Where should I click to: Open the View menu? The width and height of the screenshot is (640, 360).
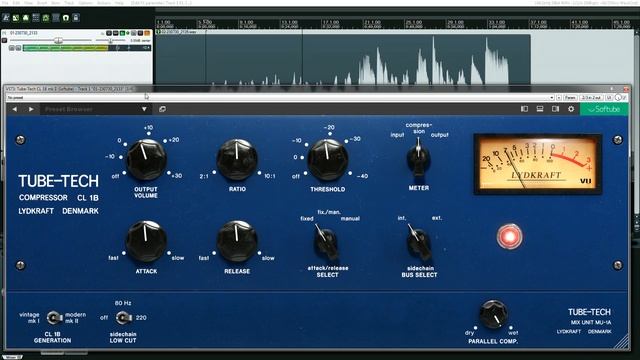[x=29, y=3]
